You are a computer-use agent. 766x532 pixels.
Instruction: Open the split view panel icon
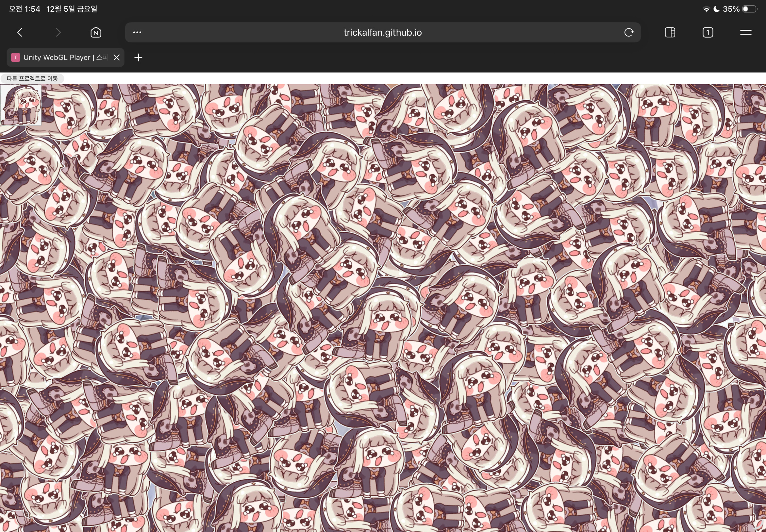[670, 32]
